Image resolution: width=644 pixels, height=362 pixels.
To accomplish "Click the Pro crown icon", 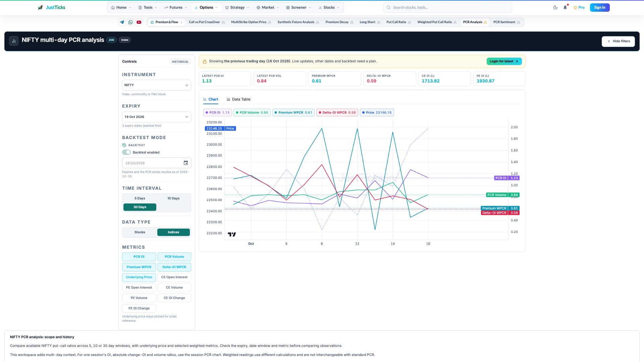I will click(575, 7).
